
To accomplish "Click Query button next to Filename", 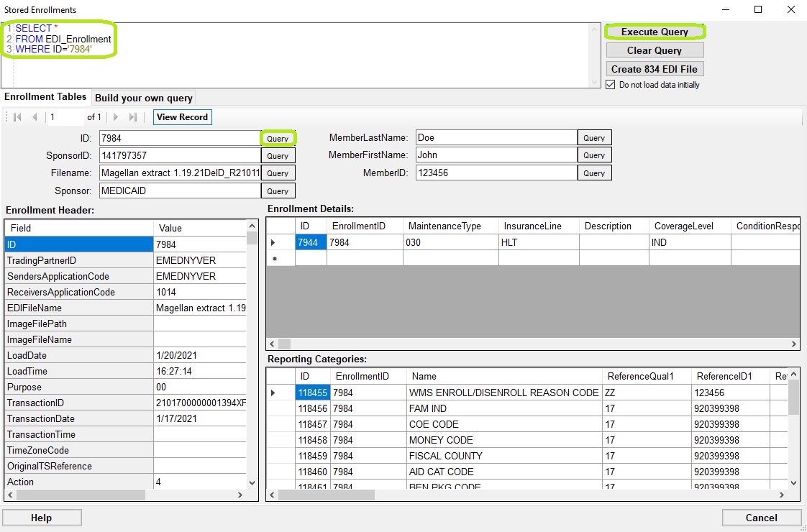I will coord(278,173).
